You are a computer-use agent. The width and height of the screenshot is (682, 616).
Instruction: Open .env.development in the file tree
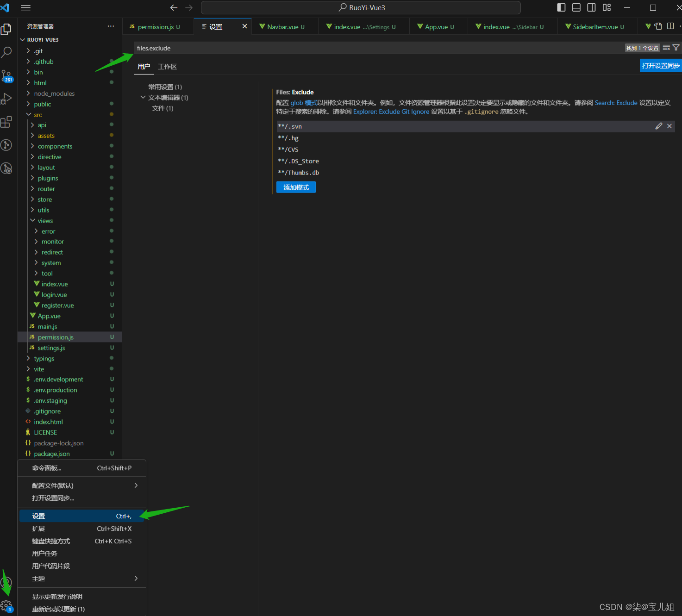pyautogui.click(x=69, y=380)
